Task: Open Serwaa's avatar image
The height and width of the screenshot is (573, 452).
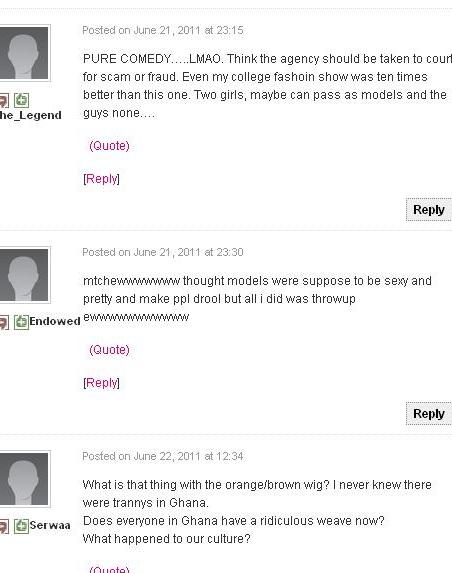Action: coord(24,479)
